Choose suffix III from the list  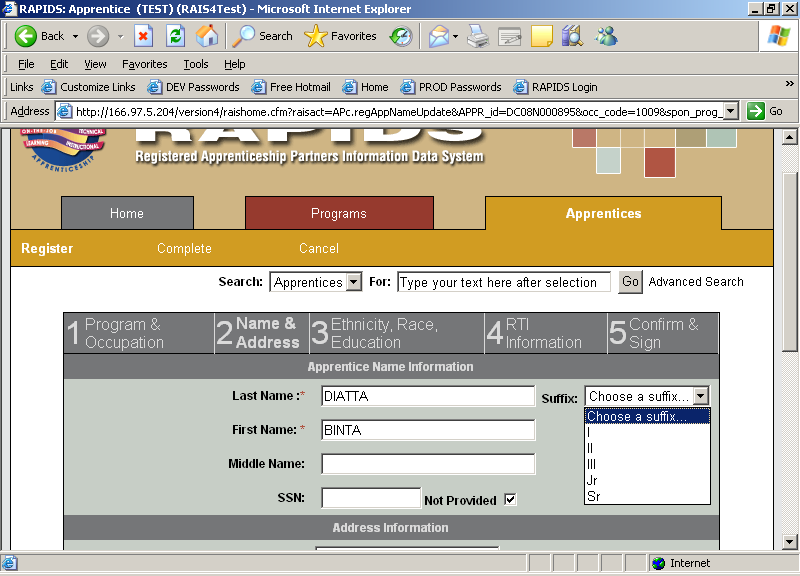(x=593, y=464)
